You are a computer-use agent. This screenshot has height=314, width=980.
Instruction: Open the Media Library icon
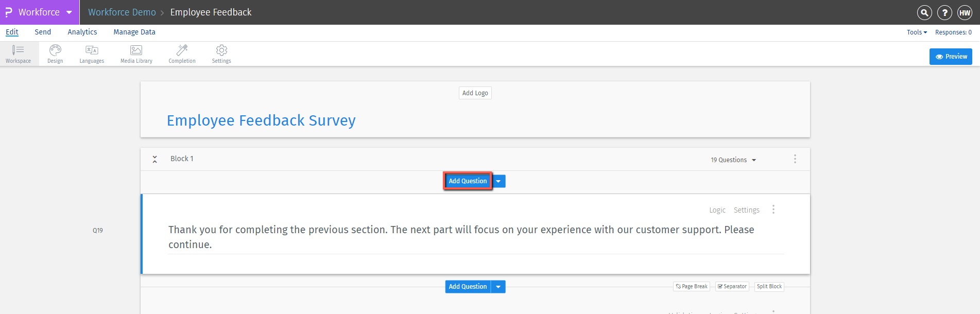(x=136, y=54)
